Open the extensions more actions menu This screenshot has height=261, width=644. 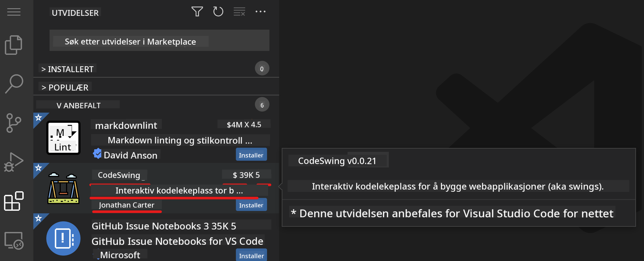pyautogui.click(x=261, y=11)
